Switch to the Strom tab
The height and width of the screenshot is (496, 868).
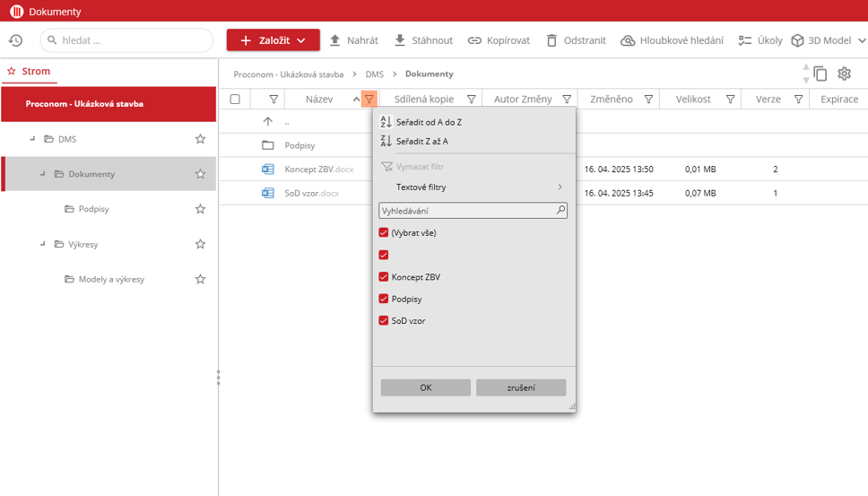click(x=30, y=72)
